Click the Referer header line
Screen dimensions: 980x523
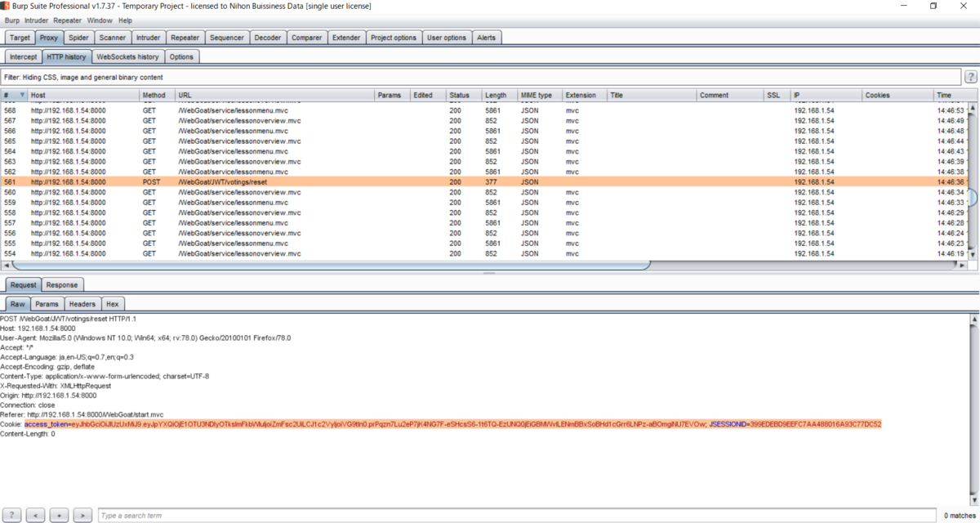(x=82, y=415)
